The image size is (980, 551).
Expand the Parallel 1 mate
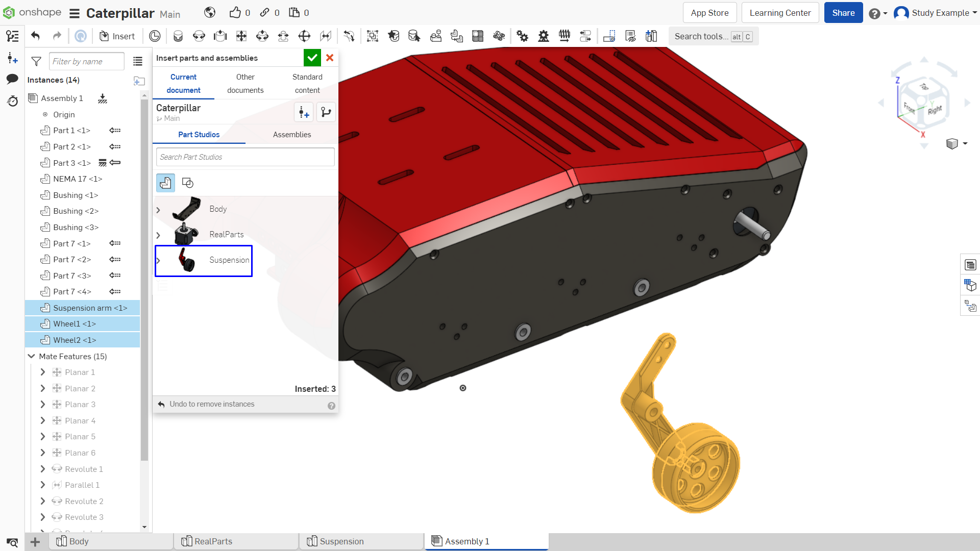[x=43, y=485]
